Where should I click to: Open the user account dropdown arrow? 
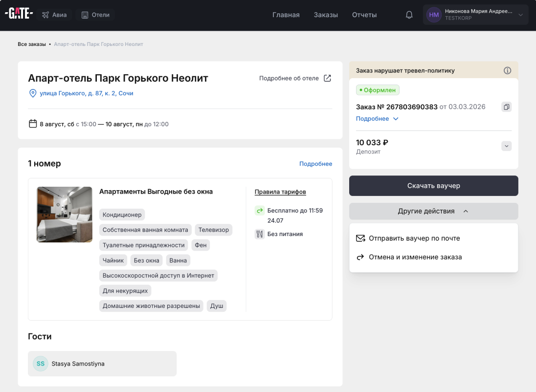coord(520,15)
